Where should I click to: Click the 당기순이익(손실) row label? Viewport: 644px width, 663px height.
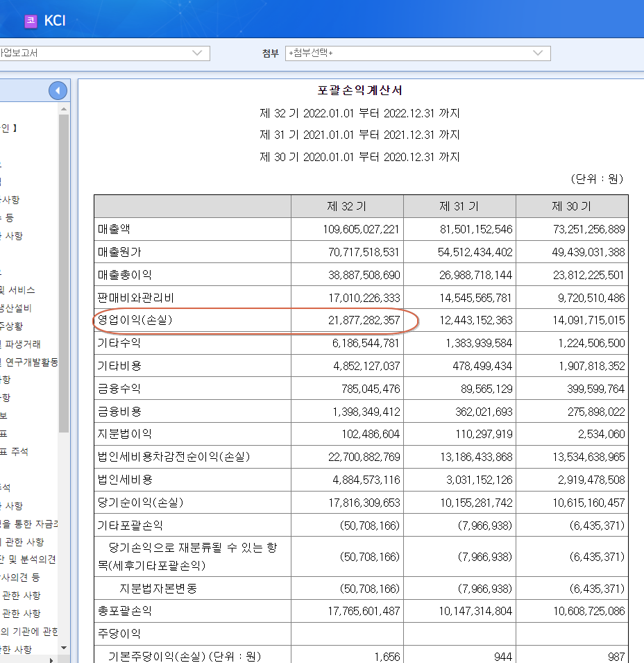[141, 503]
